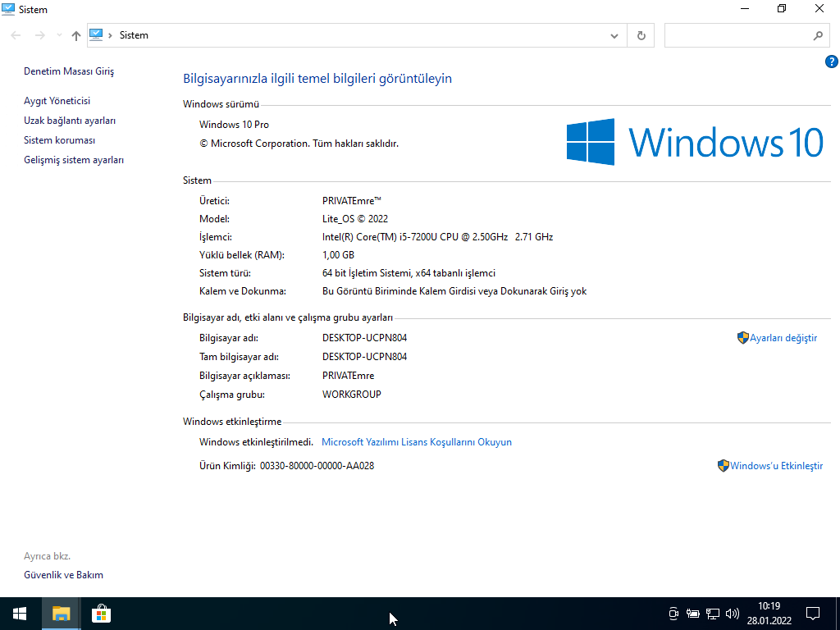Open Sistem koruması
The height and width of the screenshot is (630, 840).
[x=59, y=140]
